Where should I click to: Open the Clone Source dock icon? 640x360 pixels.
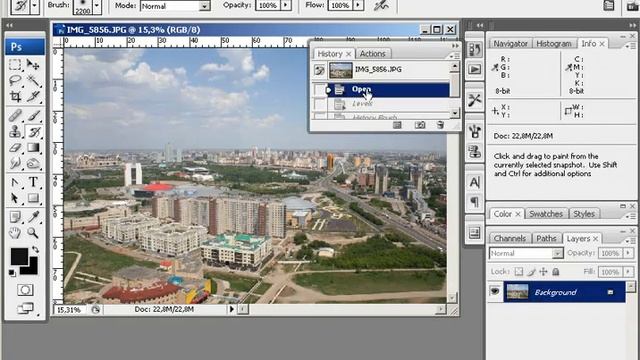pyautogui.click(x=474, y=151)
